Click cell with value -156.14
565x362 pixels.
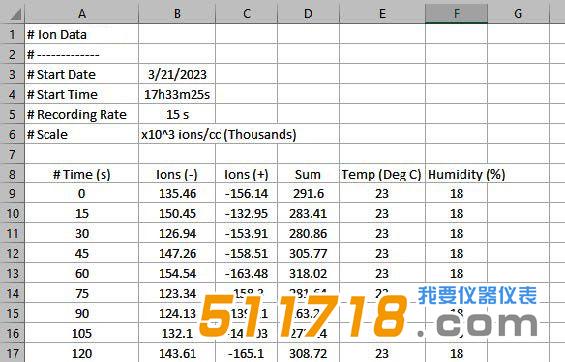coord(246,193)
